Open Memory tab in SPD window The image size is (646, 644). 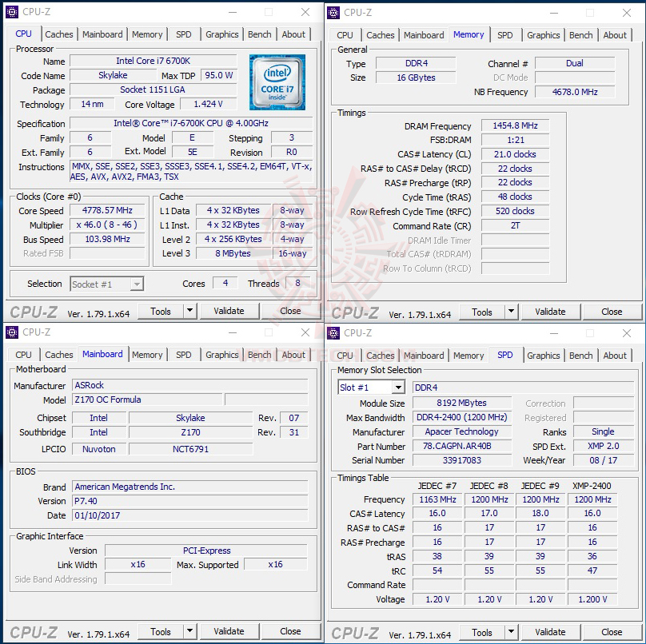[469, 356]
